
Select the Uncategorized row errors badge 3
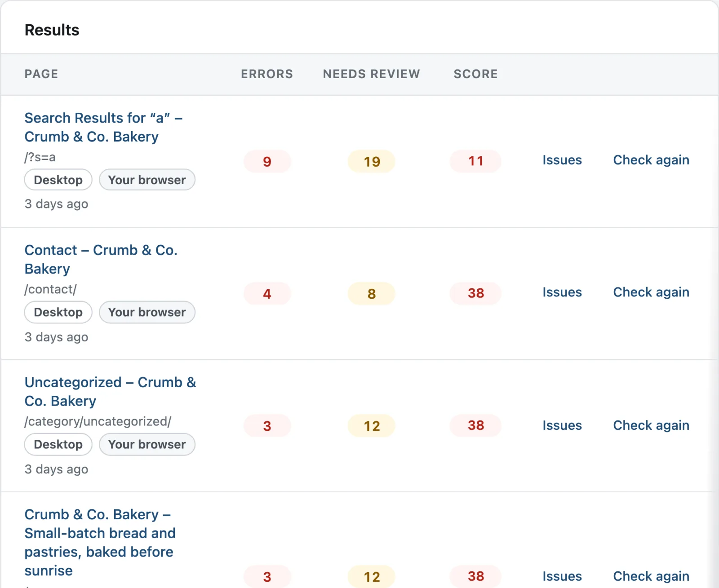coord(267,425)
